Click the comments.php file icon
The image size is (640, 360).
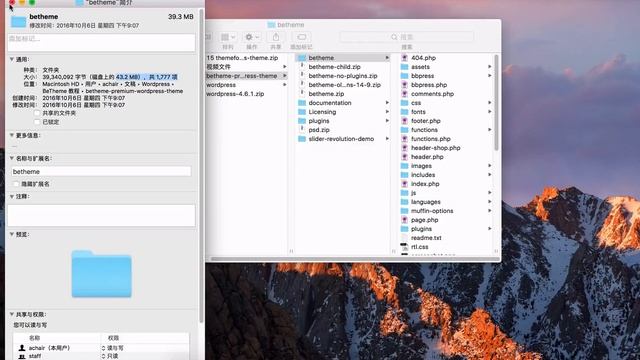(404, 94)
